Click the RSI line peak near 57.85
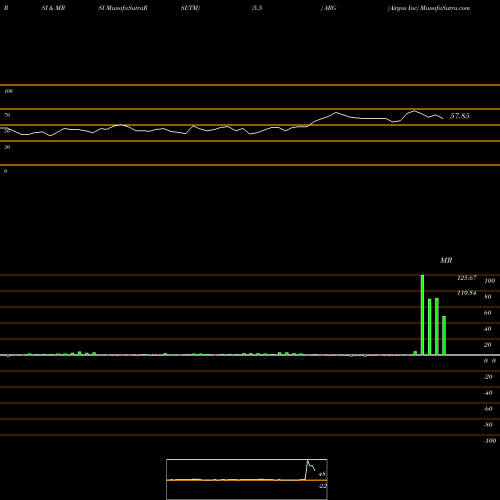500x500 pixels. coord(414,111)
